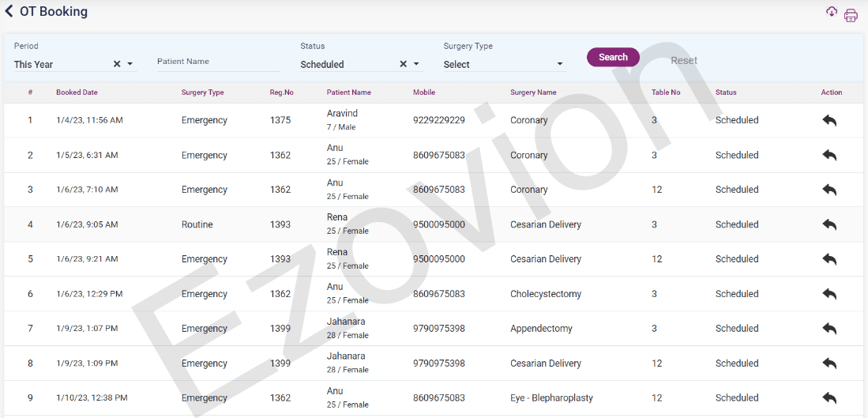
Task: Open the Period dropdown
Action: [x=130, y=65]
